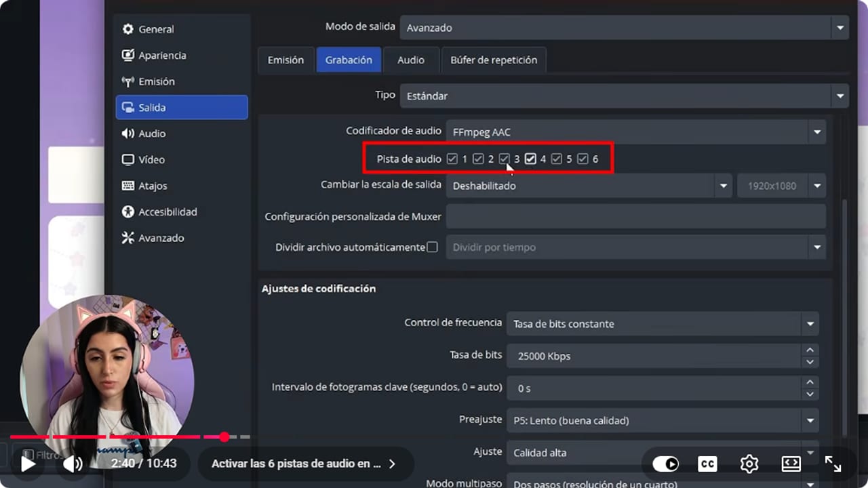This screenshot has width=868, height=488.
Task: Open the Modo de salida dropdown
Action: tap(624, 28)
